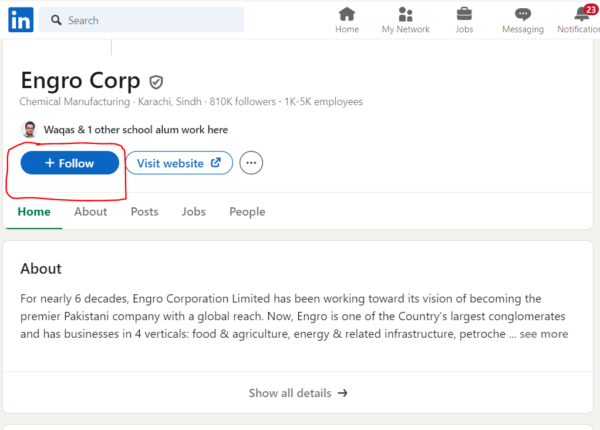Click the Karachi, Sindh location text

[x=170, y=102]
